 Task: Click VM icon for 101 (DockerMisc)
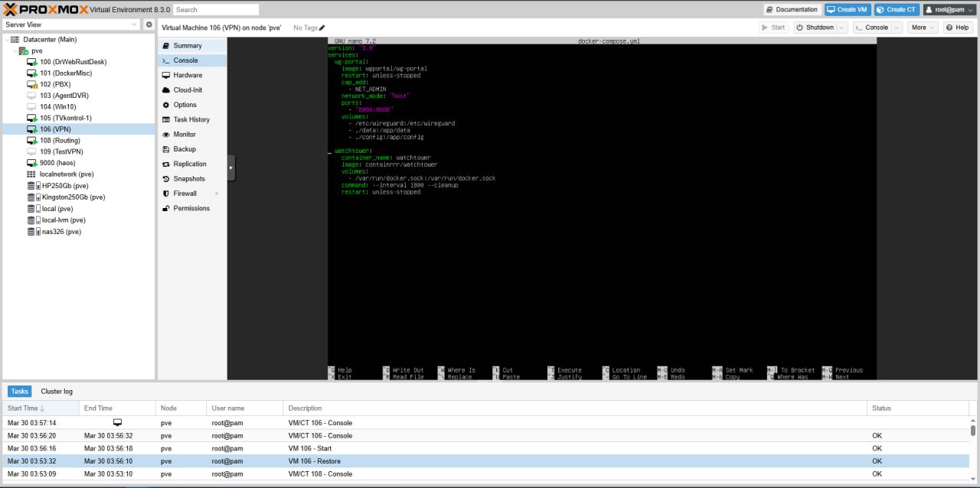click(31, 73)
